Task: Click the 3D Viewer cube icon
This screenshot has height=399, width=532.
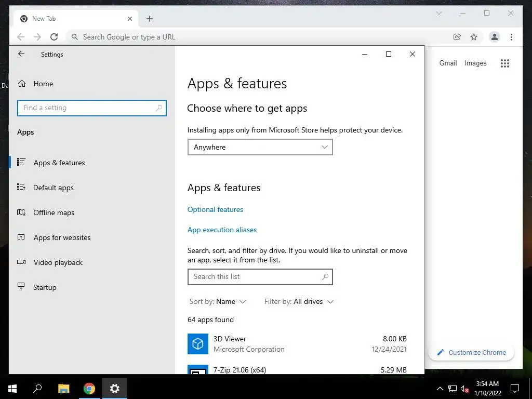Action: (x=198, y=344)
